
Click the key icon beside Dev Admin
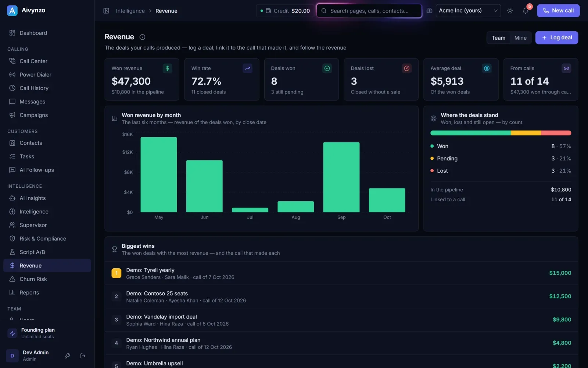(x=67, y=356)
